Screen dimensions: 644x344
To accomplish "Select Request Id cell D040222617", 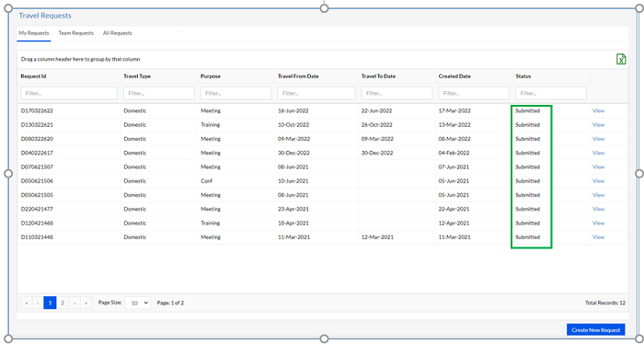I will tap(37, 153).
